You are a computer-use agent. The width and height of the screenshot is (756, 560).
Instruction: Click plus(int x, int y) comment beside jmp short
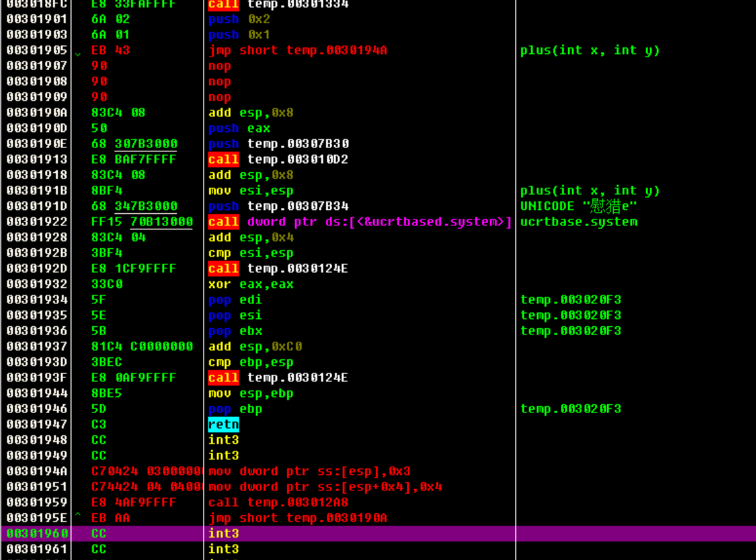(590, 50)
